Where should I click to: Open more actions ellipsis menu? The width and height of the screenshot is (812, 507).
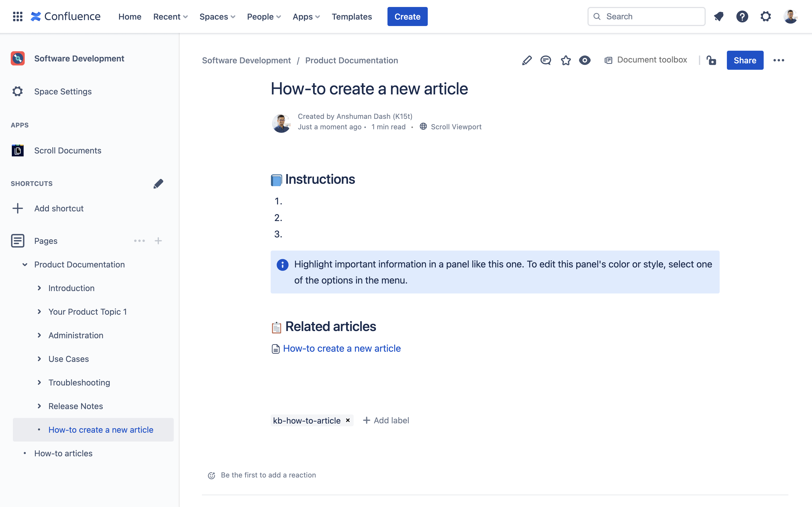[x=778, y=60]
